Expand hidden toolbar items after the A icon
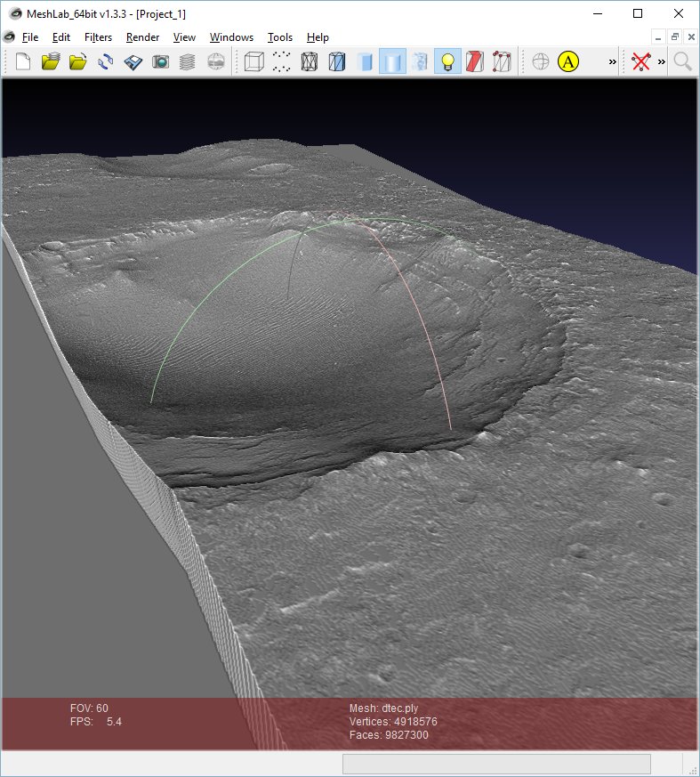This screenshot has width=700, height=777. pos(612,62)
